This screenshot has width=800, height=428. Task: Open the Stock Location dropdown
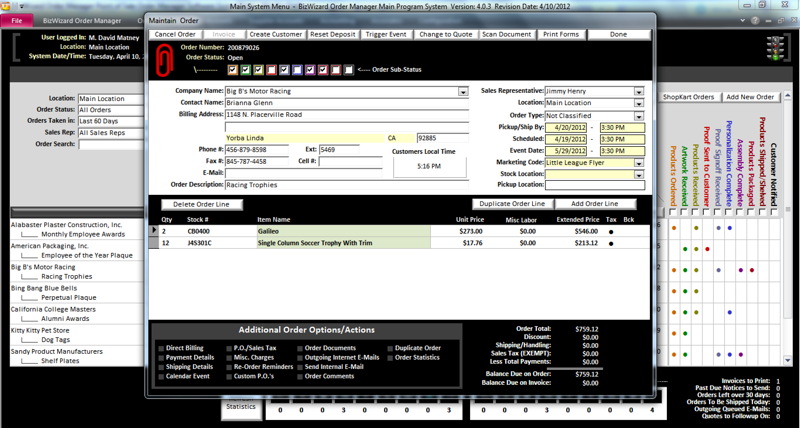(639, 175)
